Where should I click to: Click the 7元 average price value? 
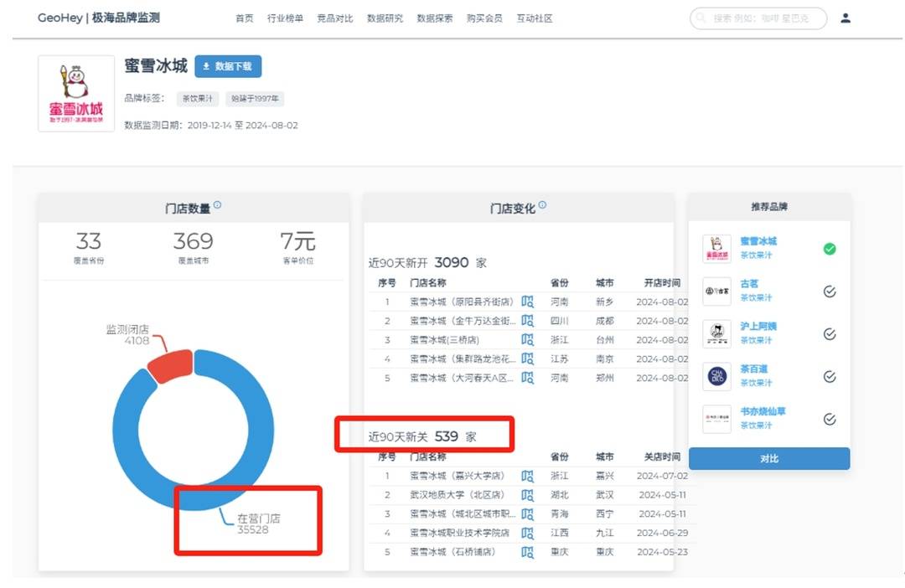point(297,241)
